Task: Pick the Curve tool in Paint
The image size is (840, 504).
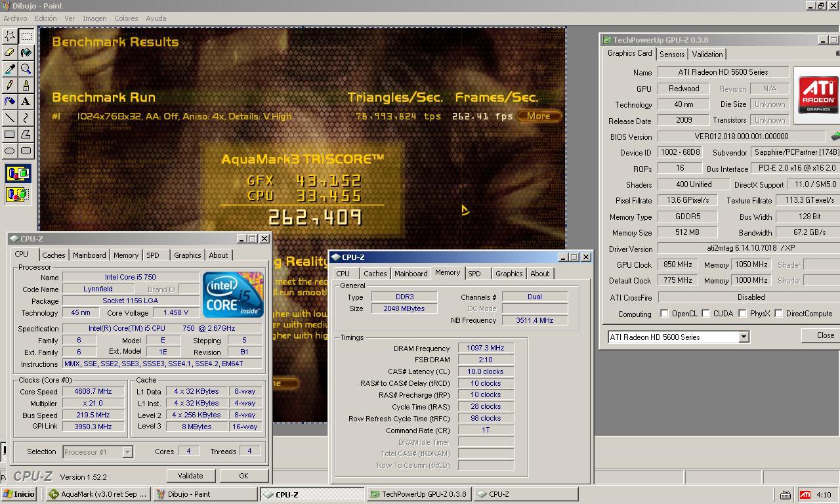Action: pyautogui.click(x=26, y=118)
